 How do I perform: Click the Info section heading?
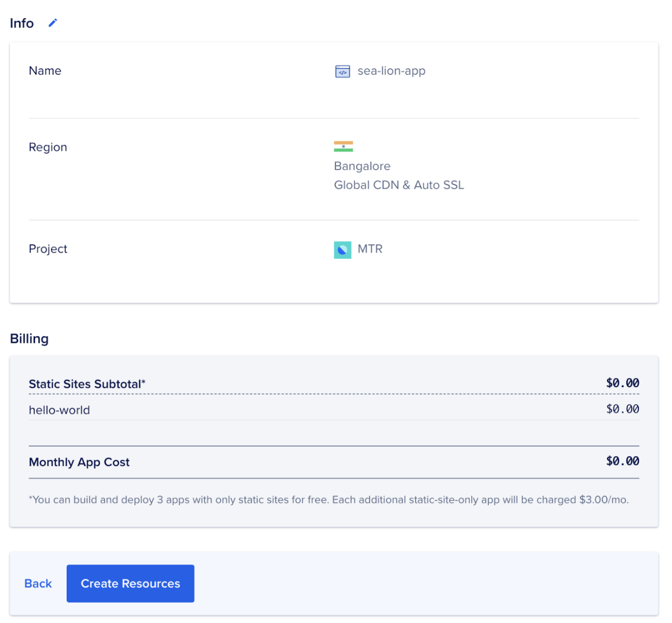click(x=22, y=23)
